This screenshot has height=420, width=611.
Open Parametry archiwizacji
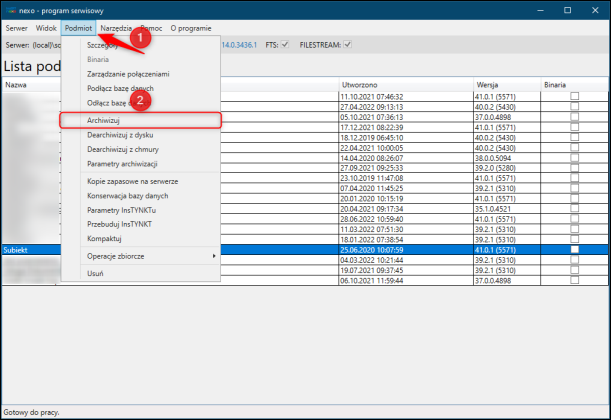[x=122, y=164]
